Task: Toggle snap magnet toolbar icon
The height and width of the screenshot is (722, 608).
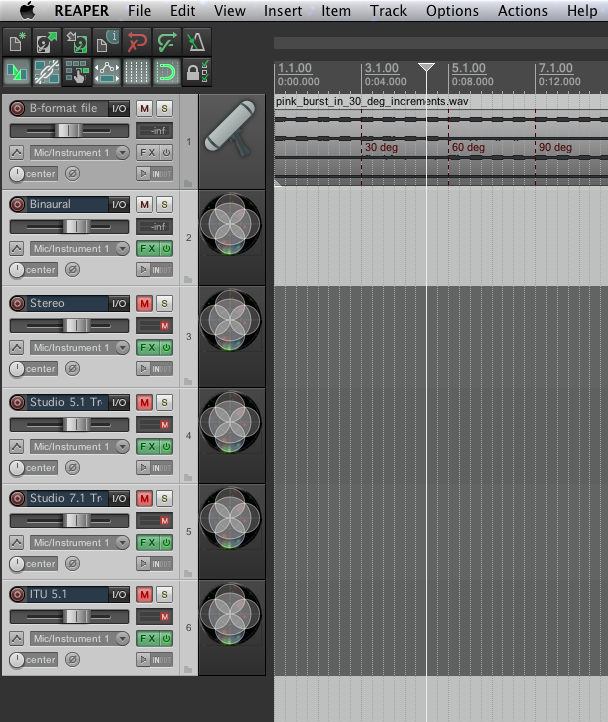Action: coord(166,72)
